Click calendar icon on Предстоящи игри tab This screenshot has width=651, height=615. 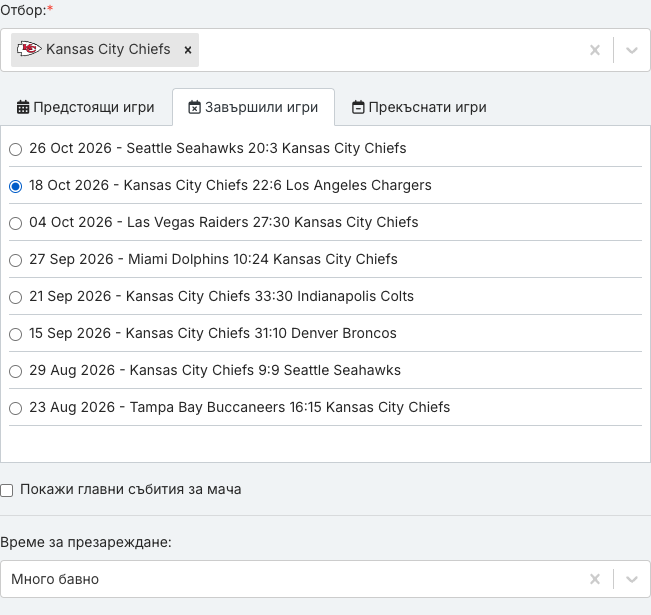[23, 107]
